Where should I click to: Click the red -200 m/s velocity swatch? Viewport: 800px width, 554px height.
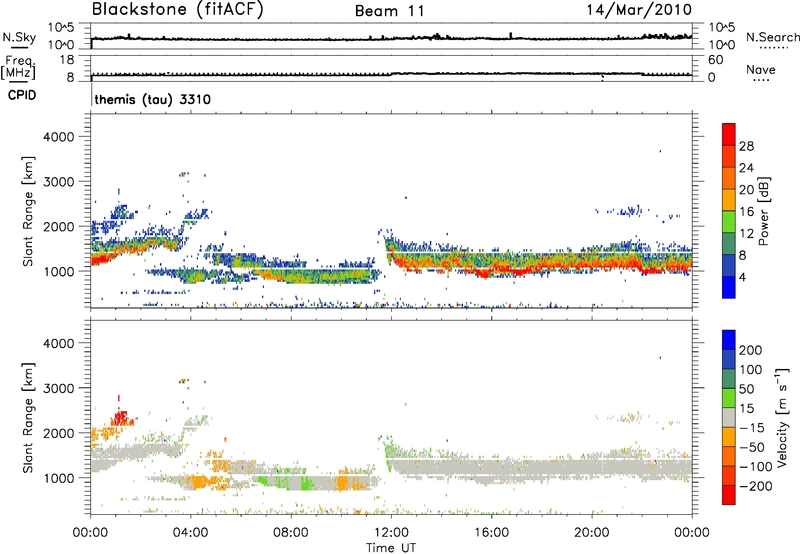pyautogui.click(x=729, y=495)
